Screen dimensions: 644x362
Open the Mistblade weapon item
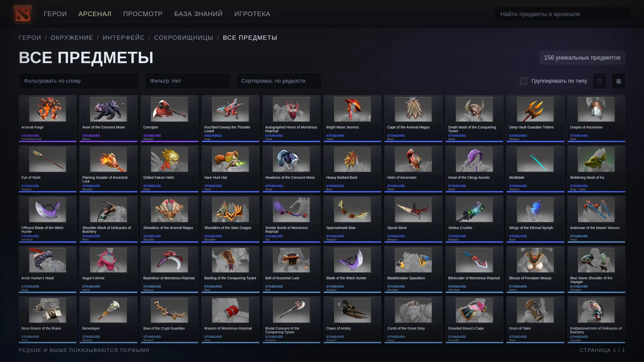click(x=535, y=169)
